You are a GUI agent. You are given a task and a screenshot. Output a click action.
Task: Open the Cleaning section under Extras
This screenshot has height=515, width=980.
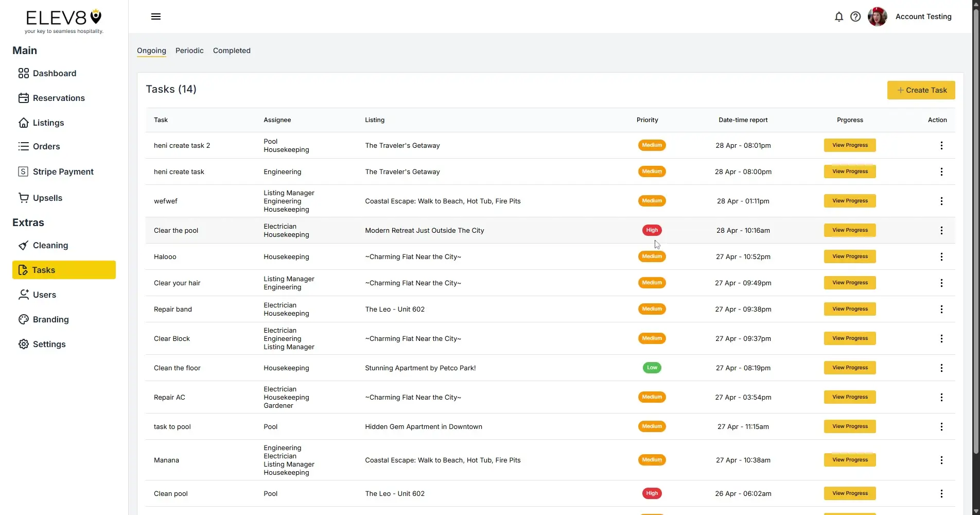coord(50,245)
